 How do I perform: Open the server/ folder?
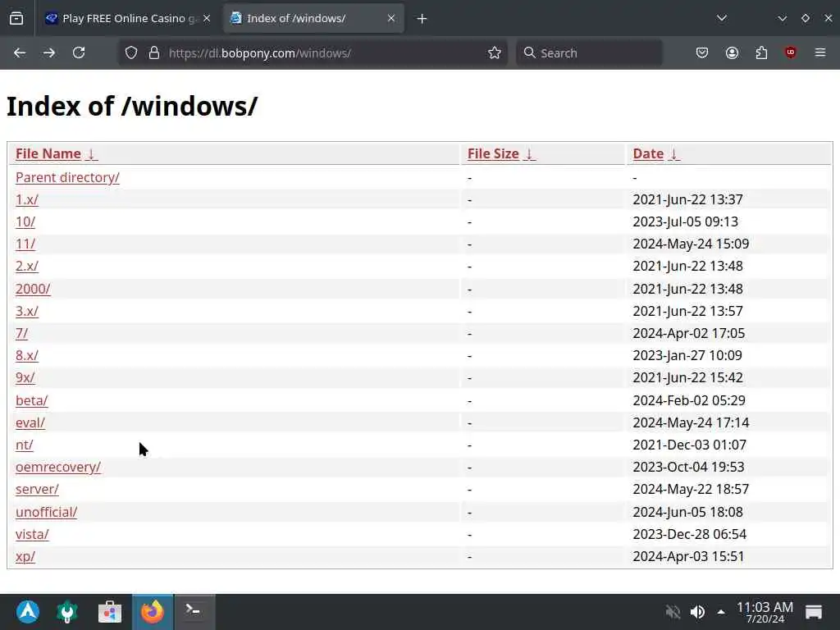[37, 489]
